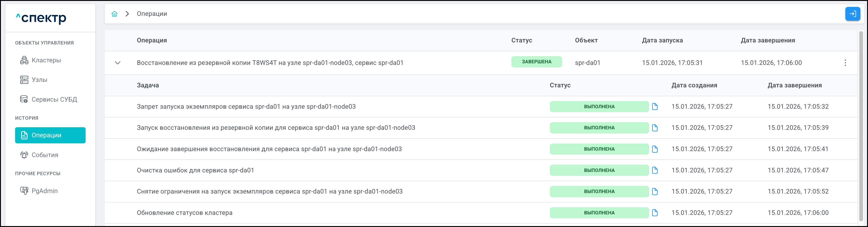
Task: Click the logout icon button
Action: [852, 14]
